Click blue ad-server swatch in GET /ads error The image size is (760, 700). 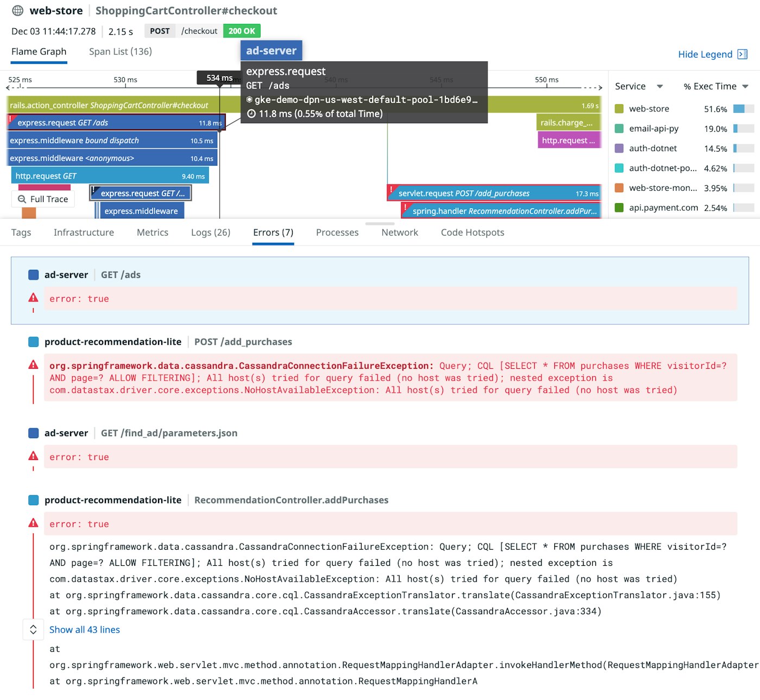coord(33,275)
